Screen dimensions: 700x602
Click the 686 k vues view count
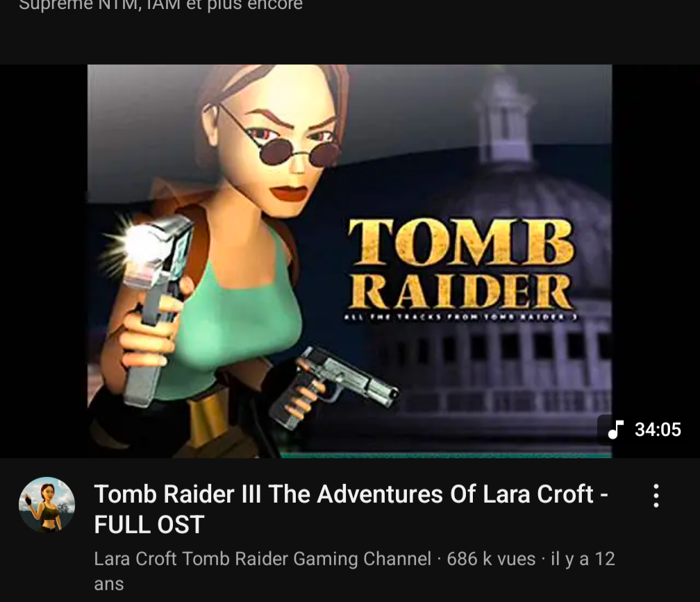point(491,559)
